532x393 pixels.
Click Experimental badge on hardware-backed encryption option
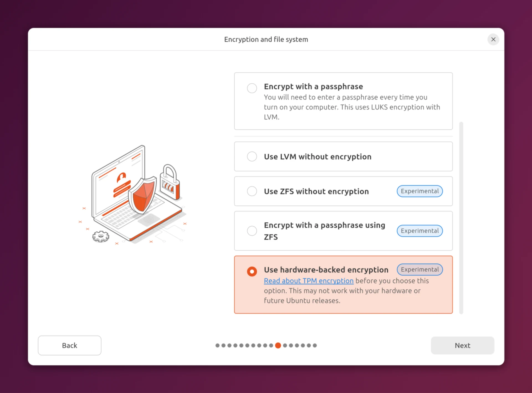[420, 269]
